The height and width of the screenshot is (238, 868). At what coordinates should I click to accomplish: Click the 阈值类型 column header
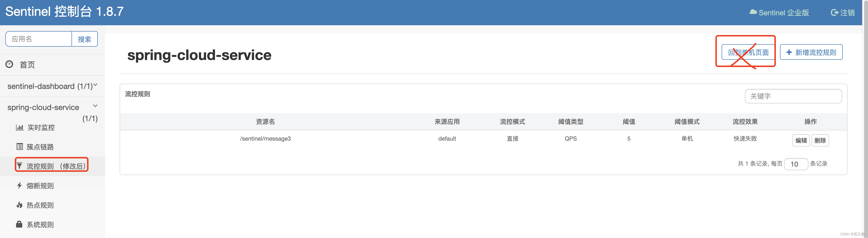(x=570, y=121)
